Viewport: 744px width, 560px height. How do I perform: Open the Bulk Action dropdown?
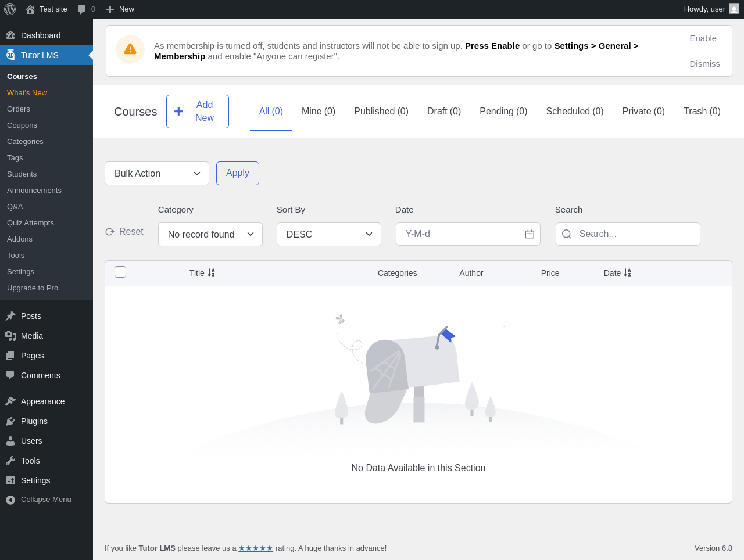click(x=157, y=174)
